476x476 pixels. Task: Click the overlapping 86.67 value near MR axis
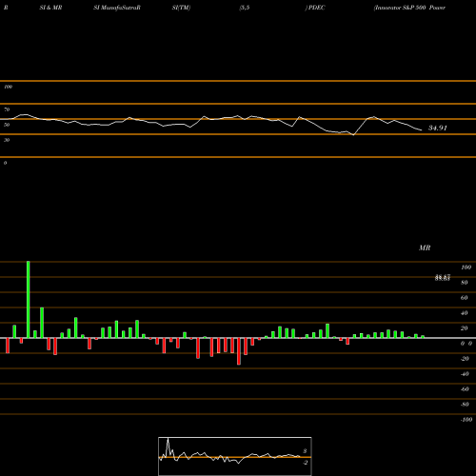pos(443,278)
